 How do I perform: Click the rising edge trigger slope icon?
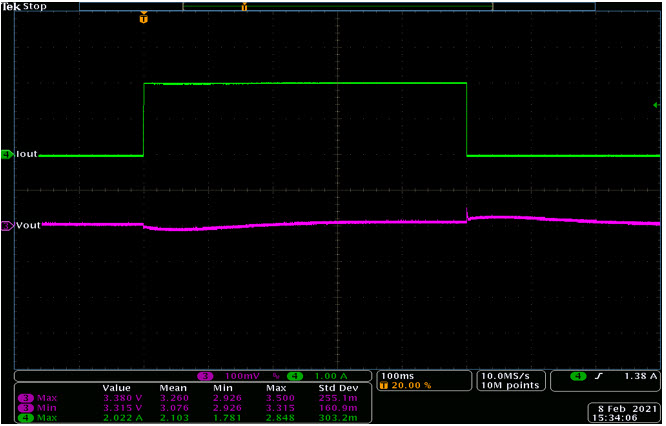pyautogui.click(x=599, y=376)
